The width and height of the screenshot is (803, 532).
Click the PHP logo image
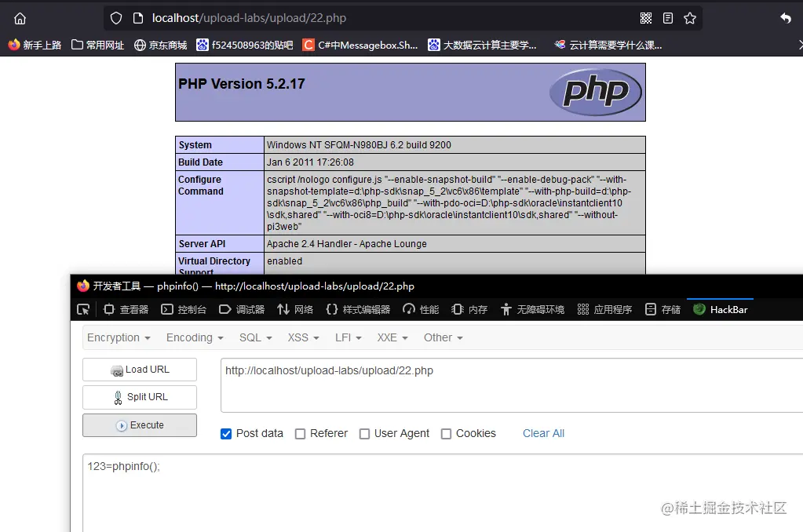[x=595, y=92]
